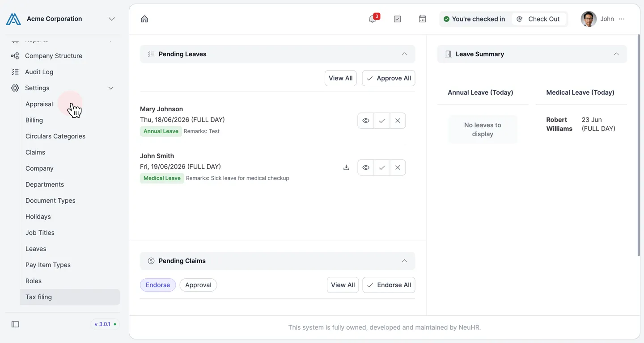Open the calendar icon in header
Image resolution: width=644 pixels, height=343 pixels.
click(x=422, y=19)
